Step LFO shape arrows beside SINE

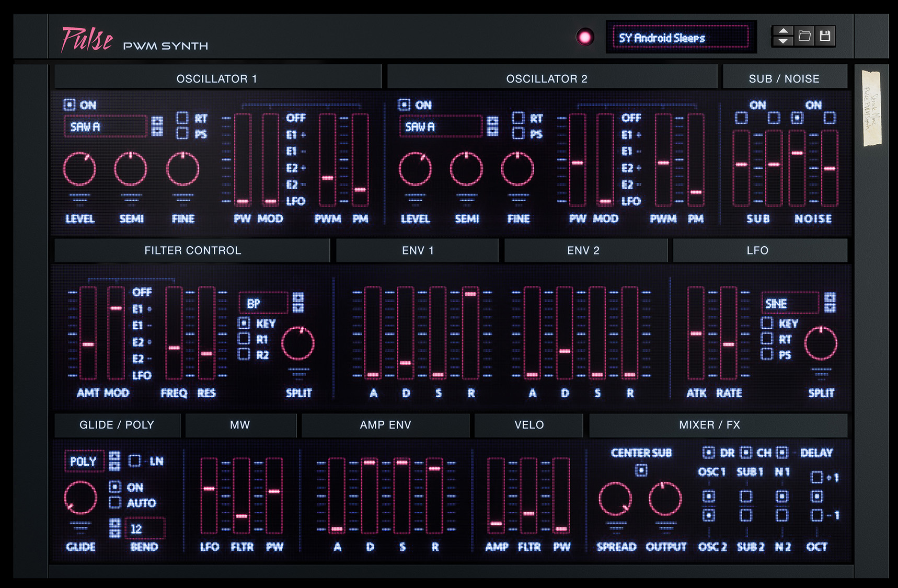tap(830, 303)
